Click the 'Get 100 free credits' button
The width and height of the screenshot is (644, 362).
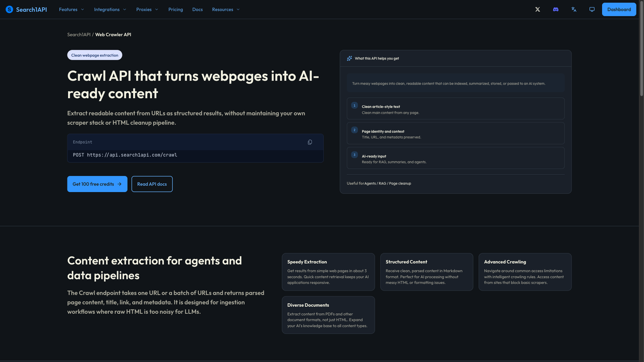pyautogui.click(x=97, y=184)
